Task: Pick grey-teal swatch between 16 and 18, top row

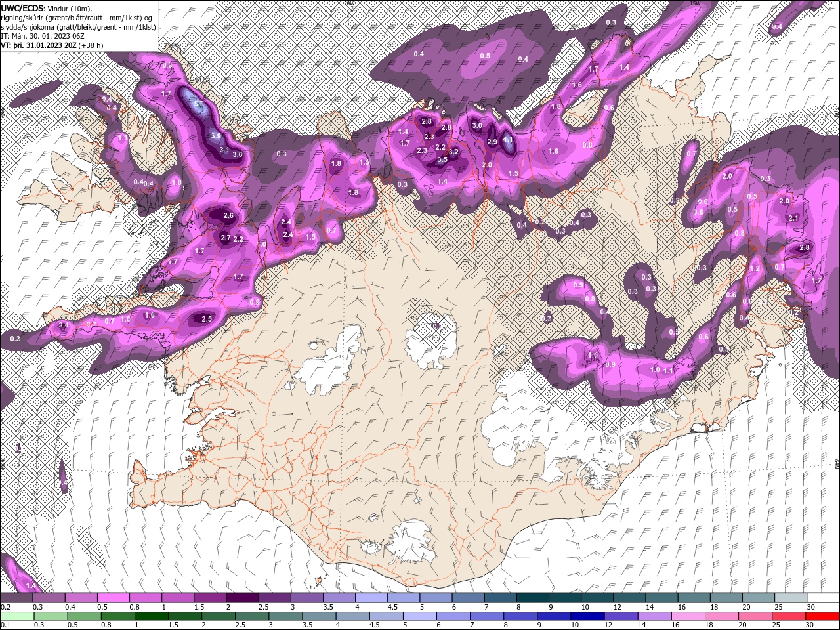Action: [694, 598]
